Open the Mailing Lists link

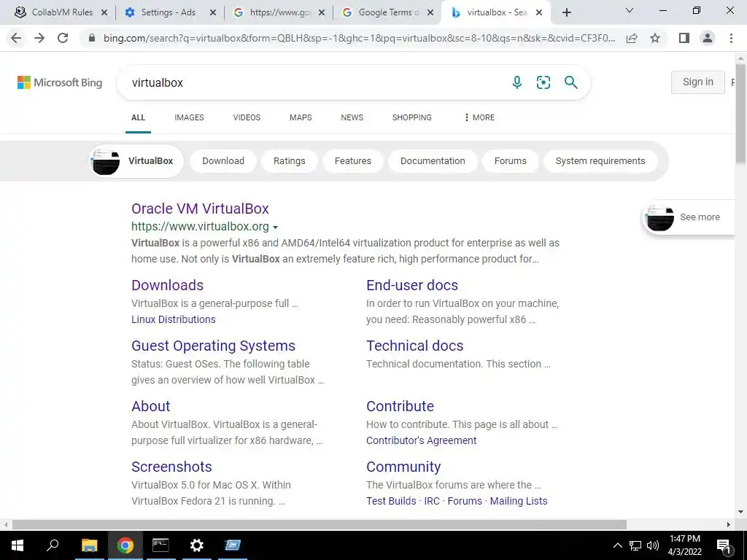pos(519,501)
